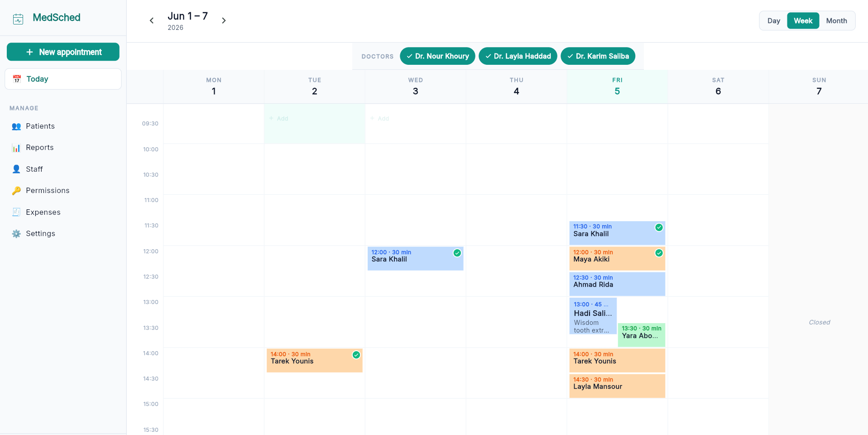This screenshot has width=868, height=435.
Task: Click the 12:00 time label
Action: pos(151,251)
